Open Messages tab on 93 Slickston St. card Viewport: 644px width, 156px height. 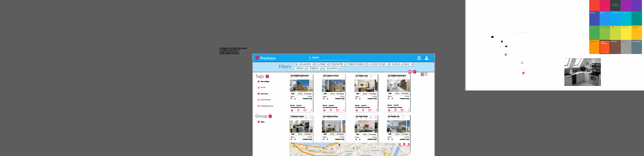tap(405, 134)
